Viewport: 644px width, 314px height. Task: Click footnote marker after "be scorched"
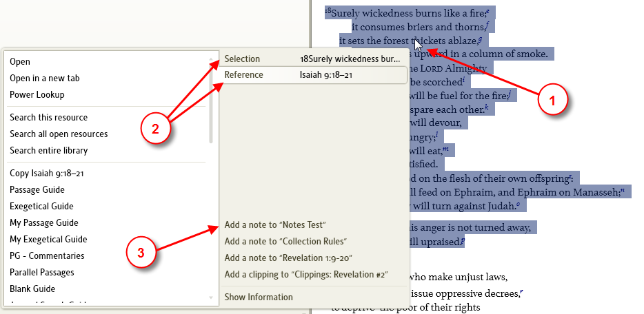[x=464, y=80]
